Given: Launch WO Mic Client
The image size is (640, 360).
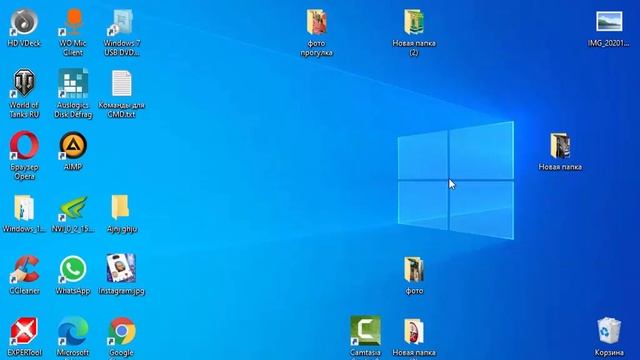Looking at the screenshot, I should (x=73, y=22).
